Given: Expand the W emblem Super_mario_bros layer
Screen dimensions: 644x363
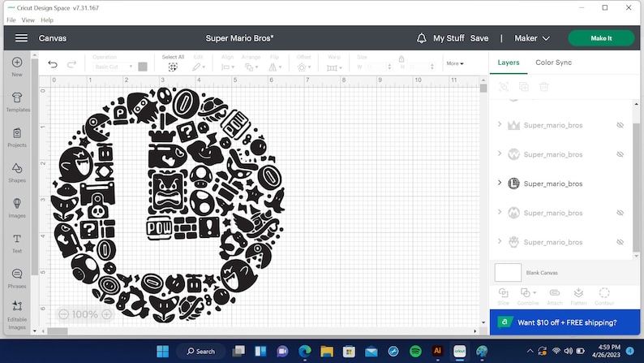Looking at the screenshot, I should [500, 153].
